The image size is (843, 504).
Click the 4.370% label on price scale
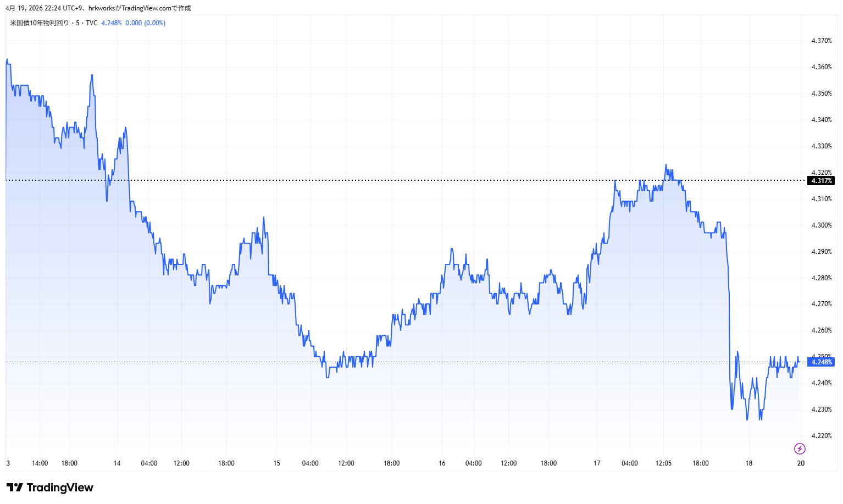821,41
